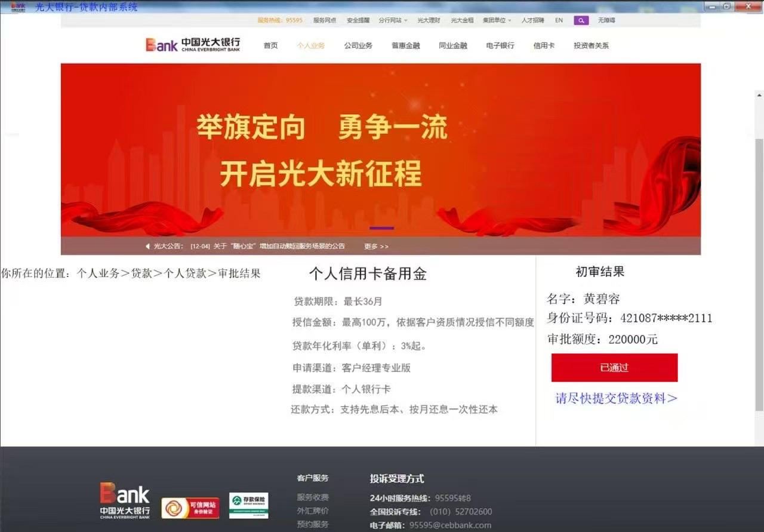
Task: Open the 公司业务 menu
Action: [358, 45]
